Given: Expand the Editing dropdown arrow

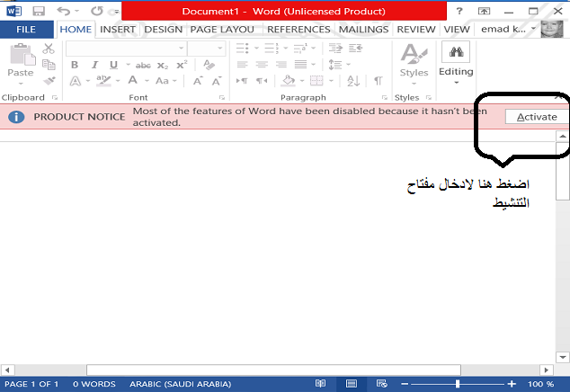Looking at the screenshot, I should click(x=456, y=83).
